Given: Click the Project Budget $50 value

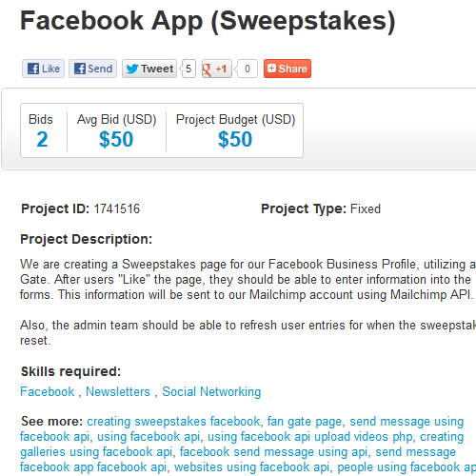Looking at the screenshot, I should point(235,139).
